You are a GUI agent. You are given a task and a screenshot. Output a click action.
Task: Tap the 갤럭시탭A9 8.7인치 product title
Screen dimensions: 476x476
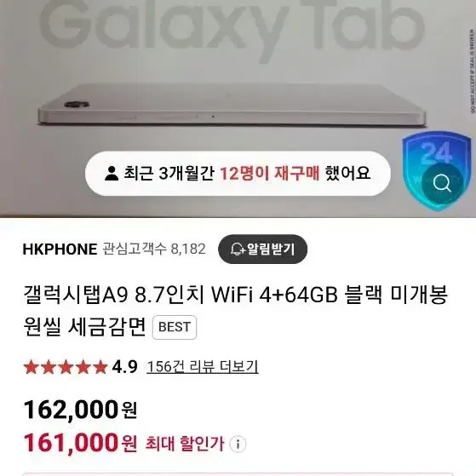pyautogui.click(x=235, y=311)
